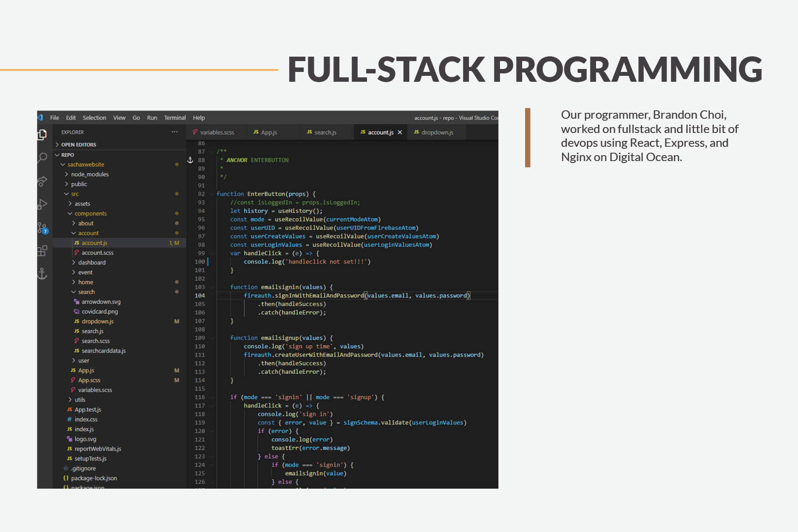
Task: Open the Selection menu
Action: tap(94, 118)
